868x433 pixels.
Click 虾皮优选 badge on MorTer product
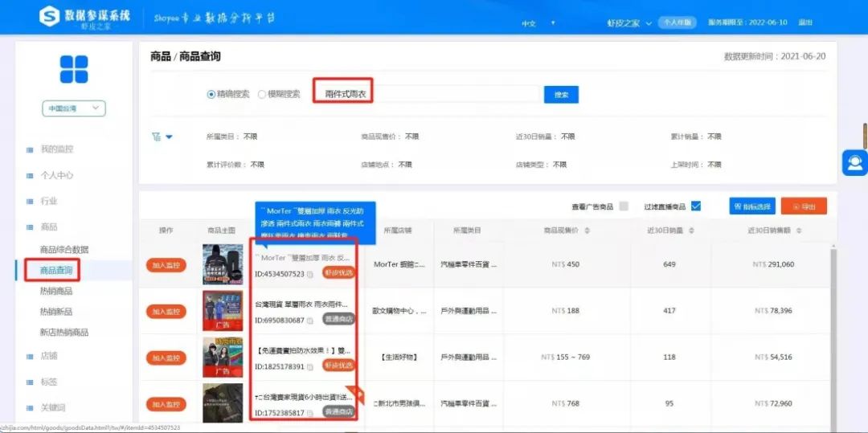click(x=339, y=272)
